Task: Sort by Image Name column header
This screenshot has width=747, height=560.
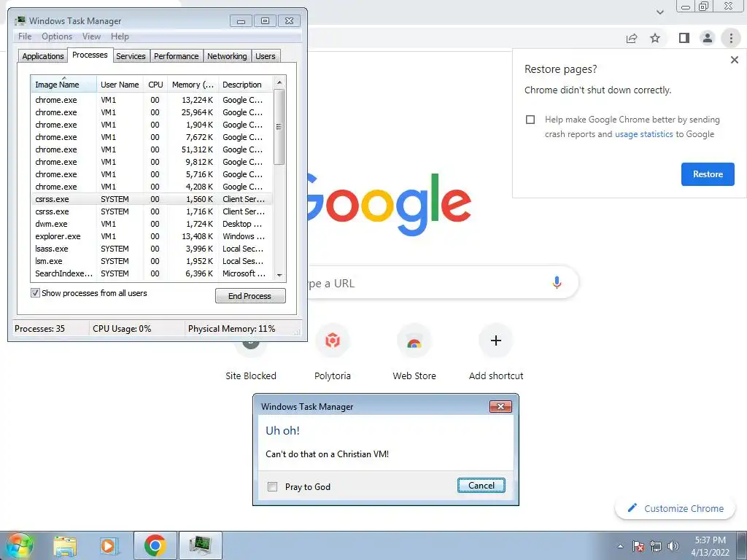Action: point(63,85)
